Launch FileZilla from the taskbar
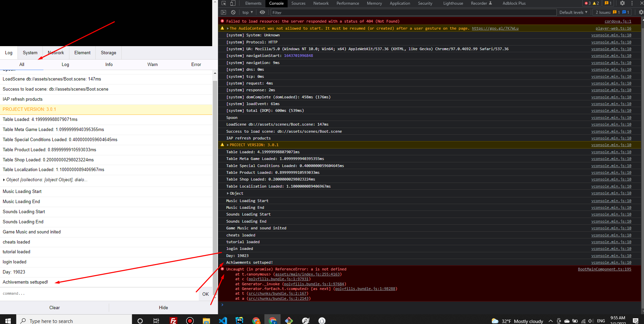This screenshot has width=644, height=324. click(x=173, y=320)
